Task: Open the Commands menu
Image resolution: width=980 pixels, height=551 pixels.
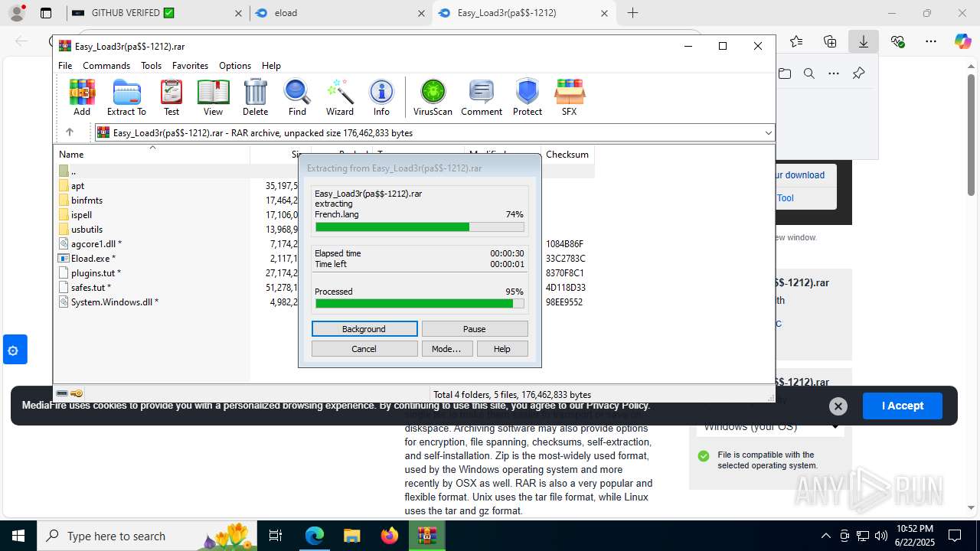Action: point(106,66)
